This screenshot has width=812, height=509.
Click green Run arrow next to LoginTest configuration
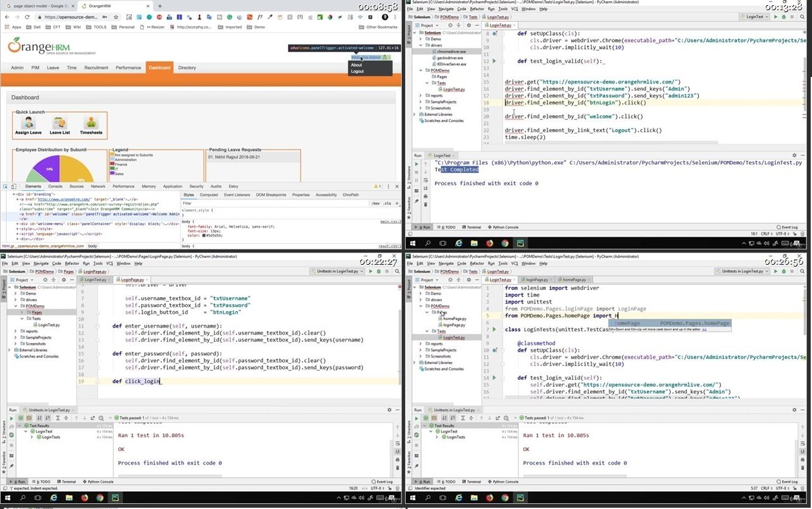point(776,17)
